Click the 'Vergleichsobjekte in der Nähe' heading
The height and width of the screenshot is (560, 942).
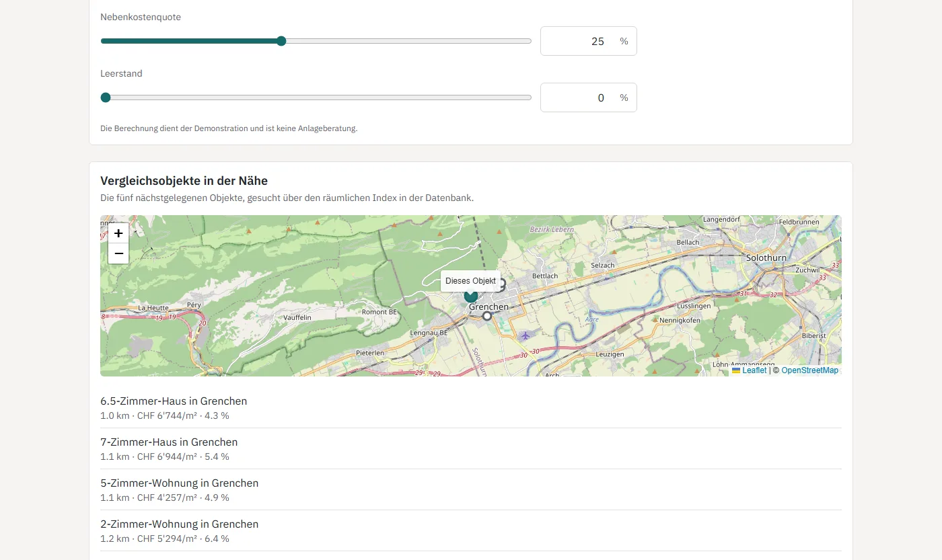coord(184,181)
